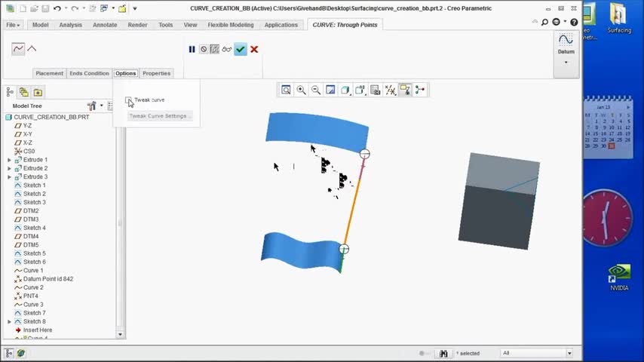The height and width of the screenshot is (362, 644).
Task: Expand the Extrude 1 tree node
Action: (x=10, y=160)
